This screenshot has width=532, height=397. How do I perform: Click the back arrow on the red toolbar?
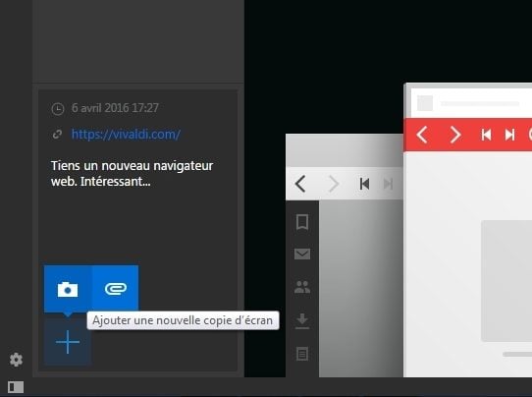tap(422, 135)
